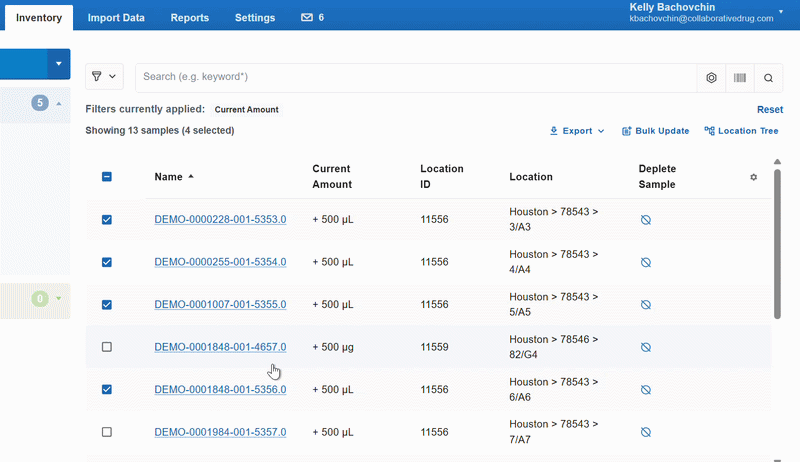Open the Settings tab

click(x=255, y=17)
